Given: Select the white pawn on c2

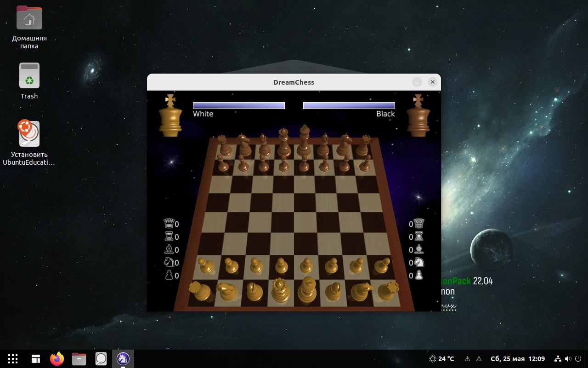Looking at the screenshot, I should (x=256, y=265).
